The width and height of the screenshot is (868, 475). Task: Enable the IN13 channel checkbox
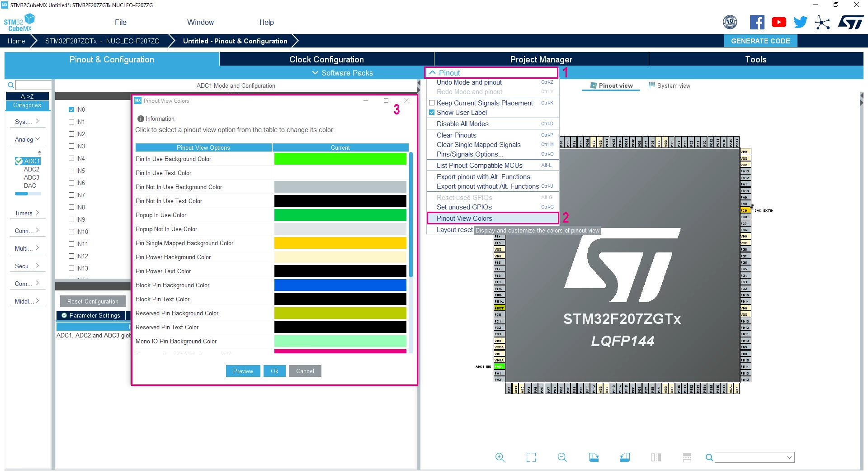click(71, 268)
